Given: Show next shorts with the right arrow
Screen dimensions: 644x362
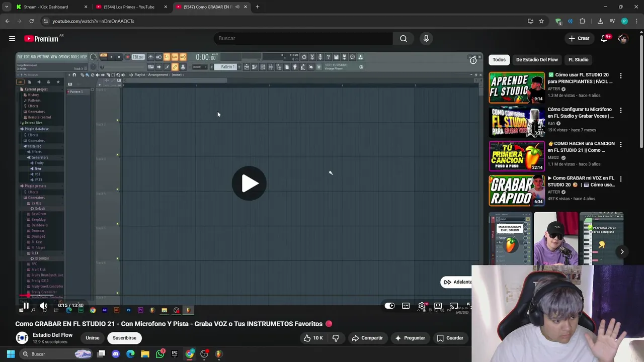Looking at the screenshot, I should [x=622, y=252].
